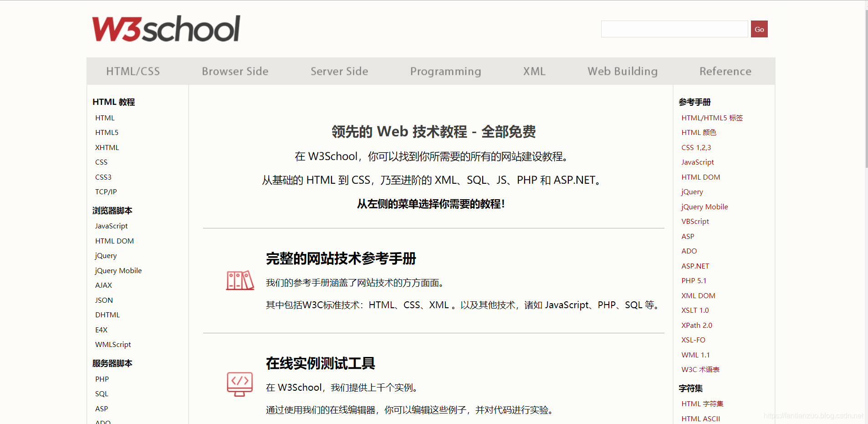
Task: Open the PHP tutorial in left sidebar
Action: (102, 379)
